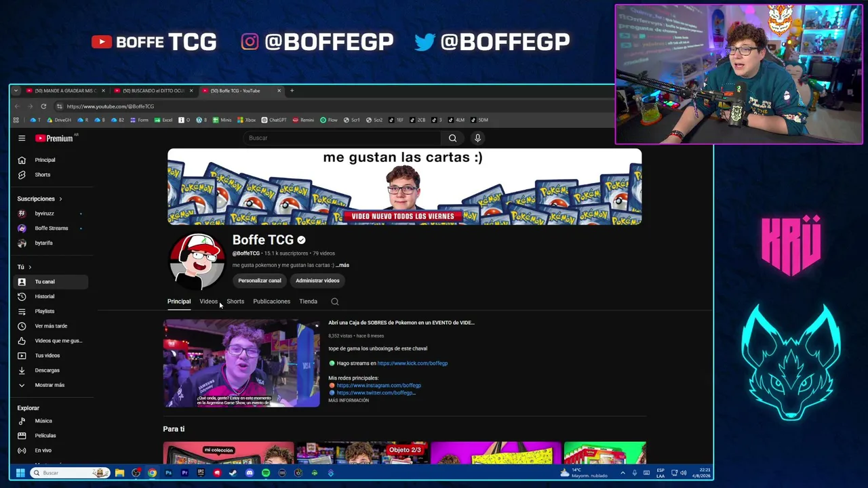Click MÁS INFORMACIÓN under the featured video
This screenshot has width=868, height=488.
[349, 401]
